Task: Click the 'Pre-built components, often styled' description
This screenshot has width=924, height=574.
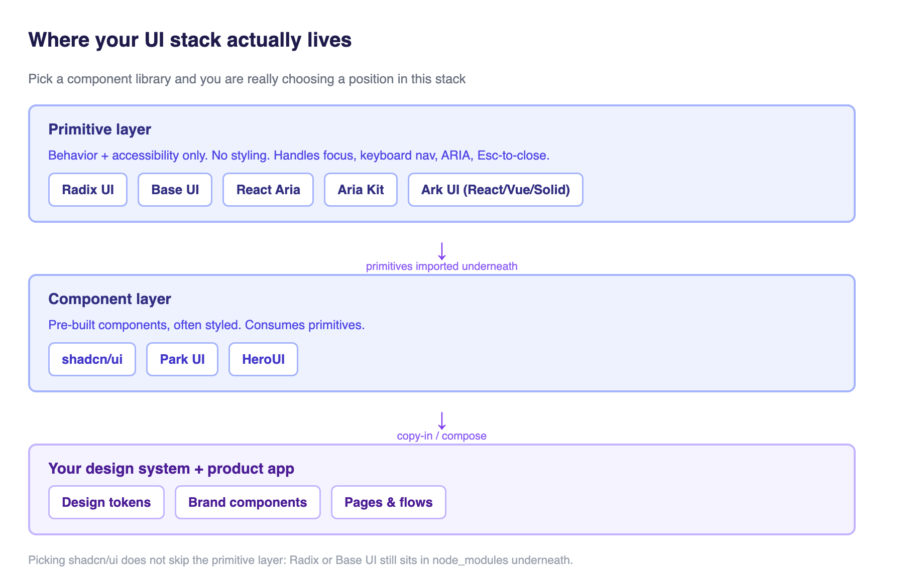Action: point(206,325)
